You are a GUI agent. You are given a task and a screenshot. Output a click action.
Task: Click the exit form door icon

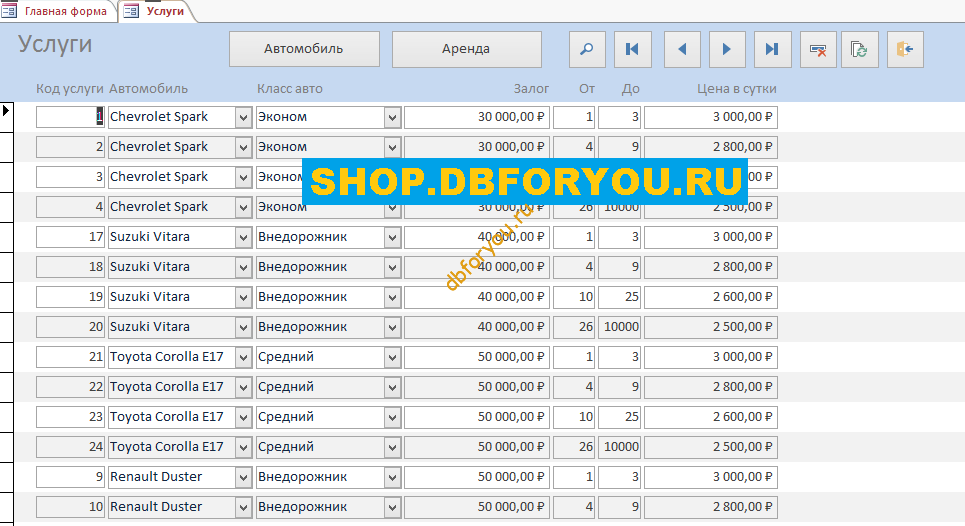(x=905, y=49)
